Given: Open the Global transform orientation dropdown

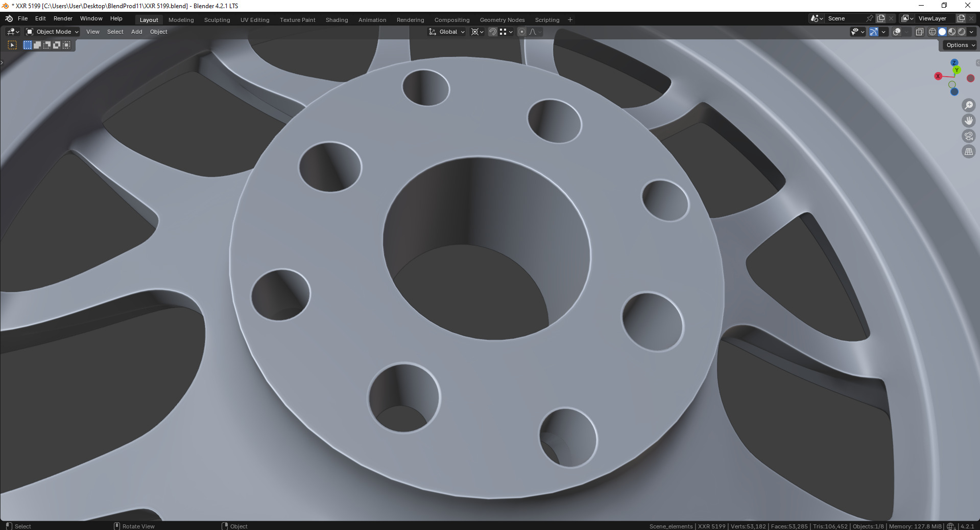Looking at the screenshot, I should click(447, 32).
